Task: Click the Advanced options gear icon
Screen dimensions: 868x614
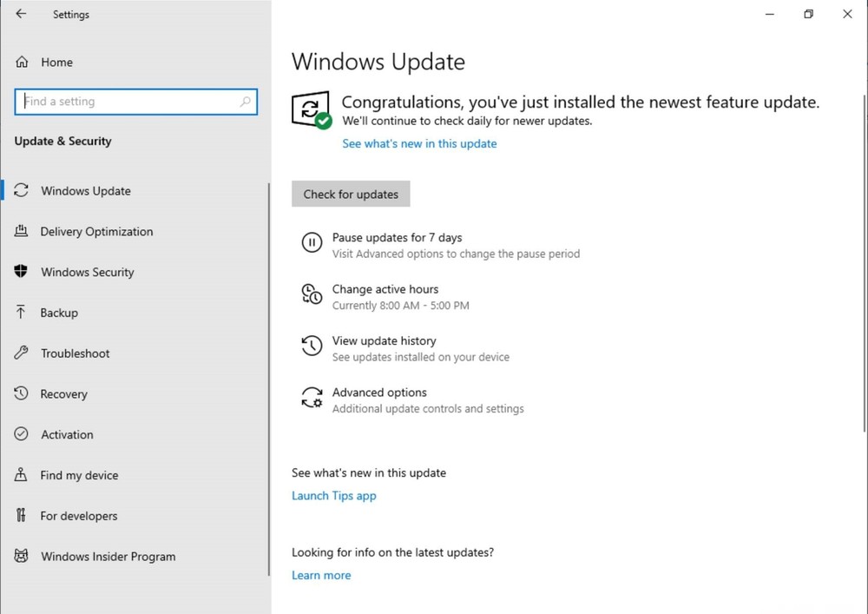Action: (x=312, y=398)
